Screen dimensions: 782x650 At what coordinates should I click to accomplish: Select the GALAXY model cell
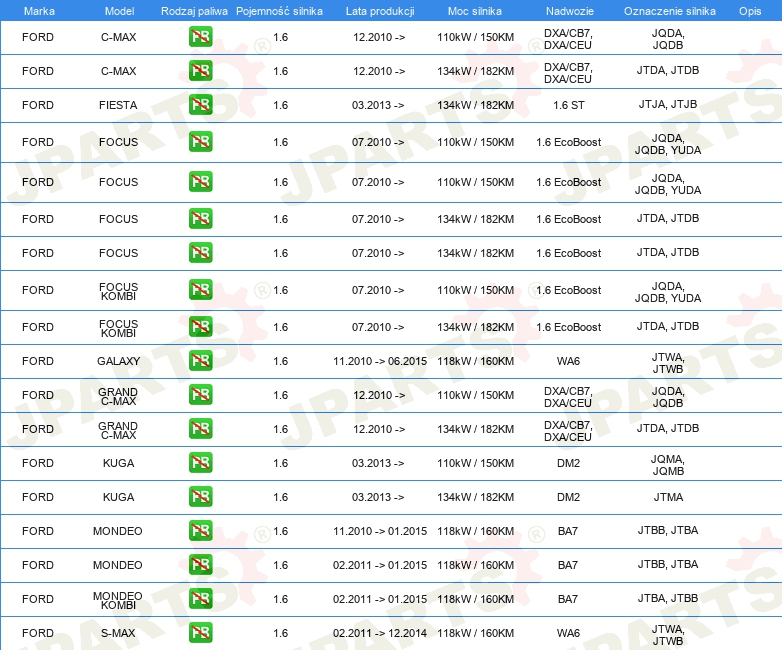tap(118, 361)
